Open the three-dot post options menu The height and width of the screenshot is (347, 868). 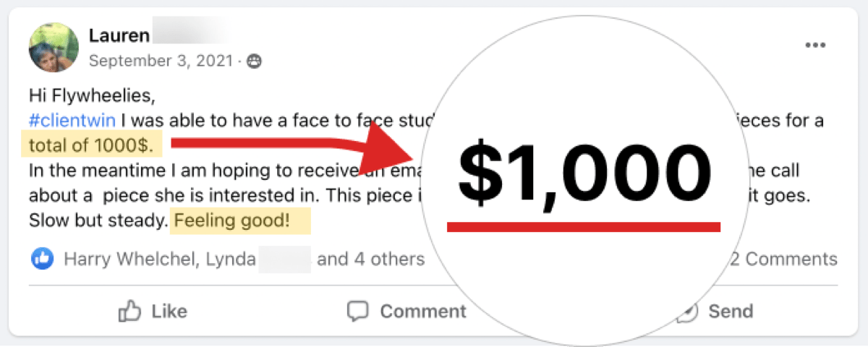click(x=815, y=46)
